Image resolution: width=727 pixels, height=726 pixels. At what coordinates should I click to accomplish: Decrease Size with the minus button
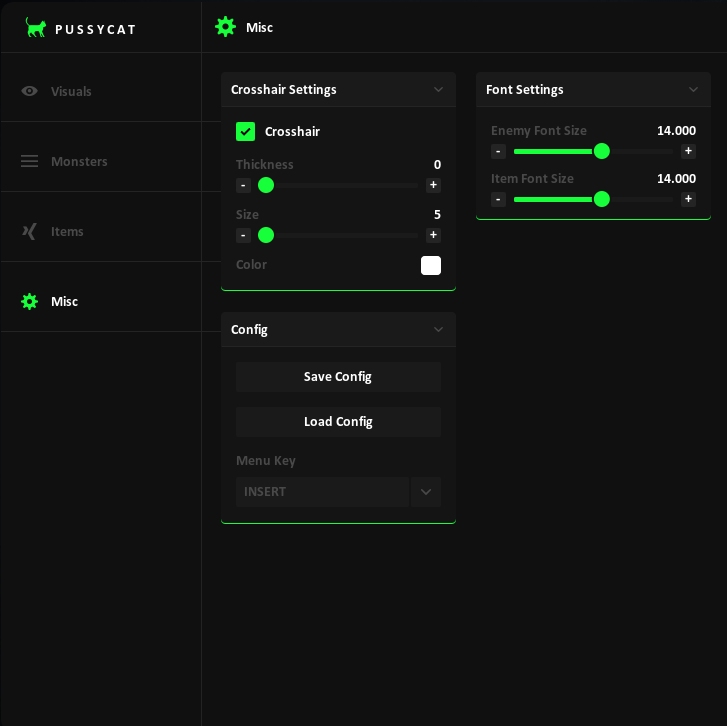[243, 235]
